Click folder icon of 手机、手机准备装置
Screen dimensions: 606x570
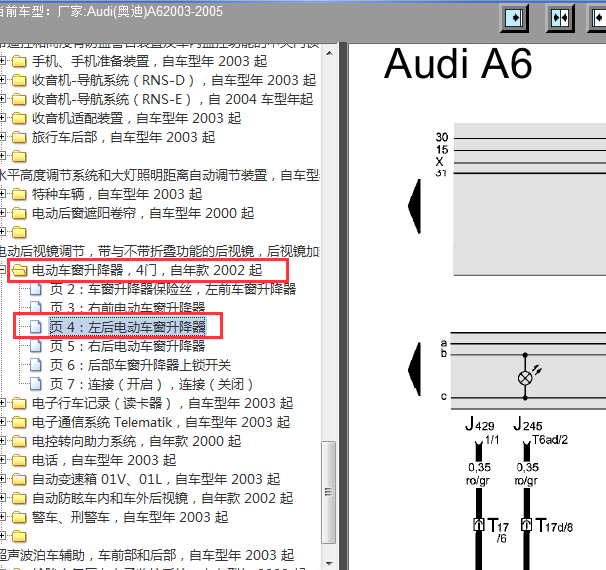[19, 61]
